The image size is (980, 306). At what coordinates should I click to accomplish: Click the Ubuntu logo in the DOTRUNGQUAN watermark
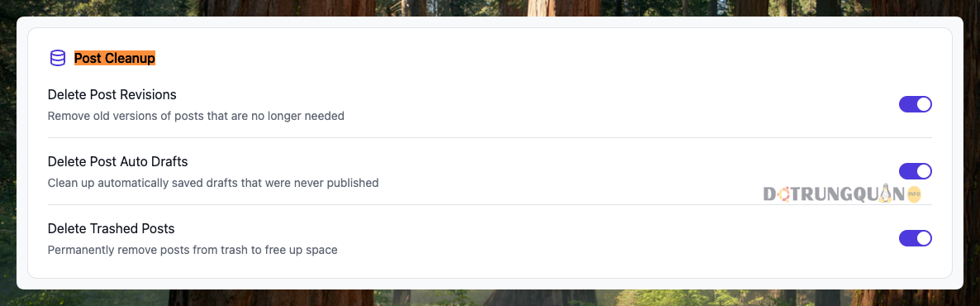(x=783, y=194)
